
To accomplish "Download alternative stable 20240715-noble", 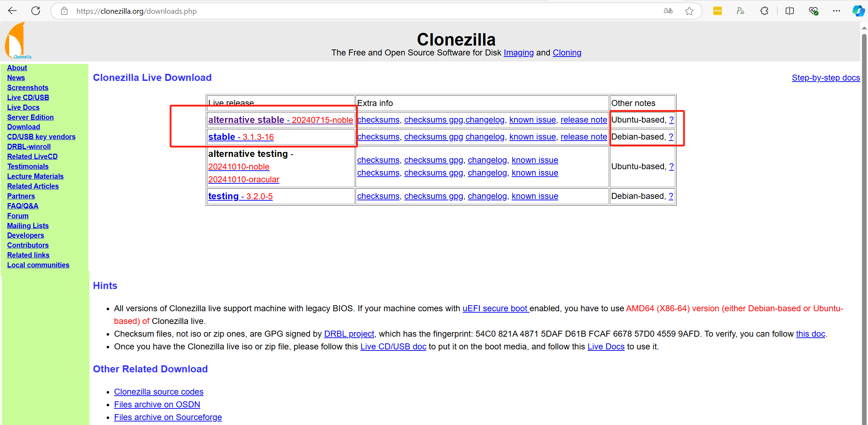I will point(280,120).
